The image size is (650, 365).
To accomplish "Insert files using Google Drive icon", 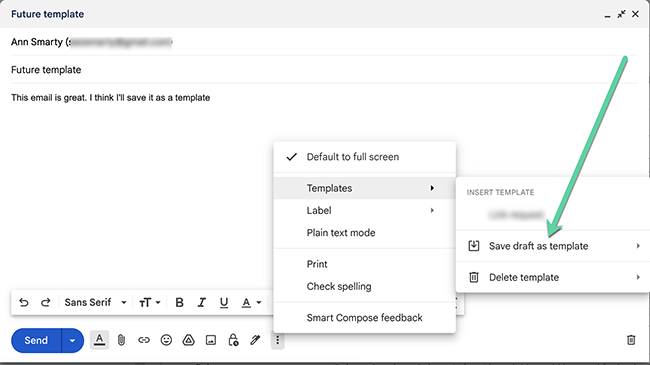I will point(189,340).
